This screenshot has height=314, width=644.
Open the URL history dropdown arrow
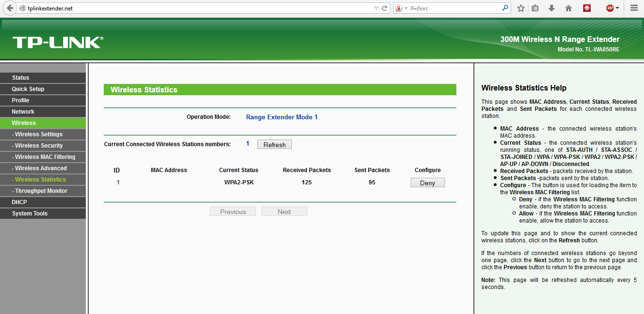(376, 8)
